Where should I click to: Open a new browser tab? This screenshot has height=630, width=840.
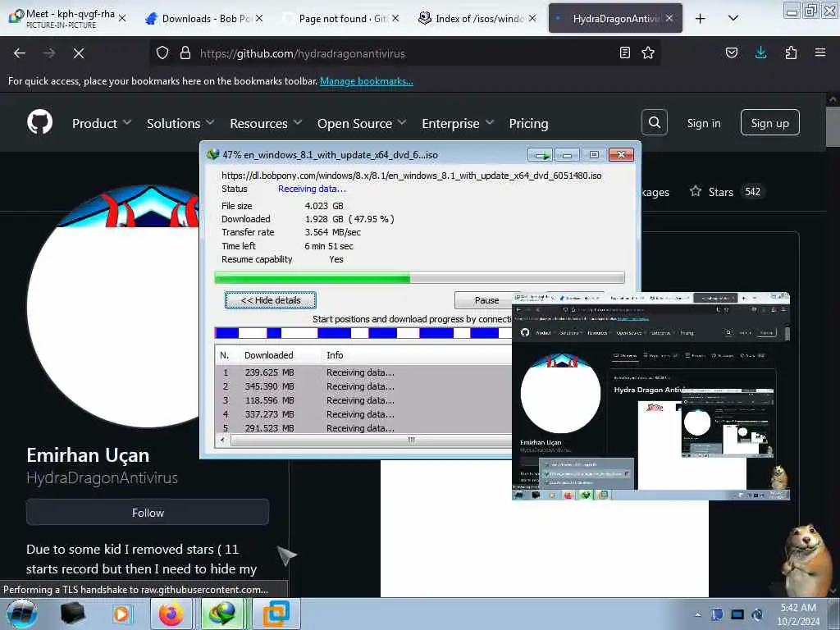click(x=701, y=19)
